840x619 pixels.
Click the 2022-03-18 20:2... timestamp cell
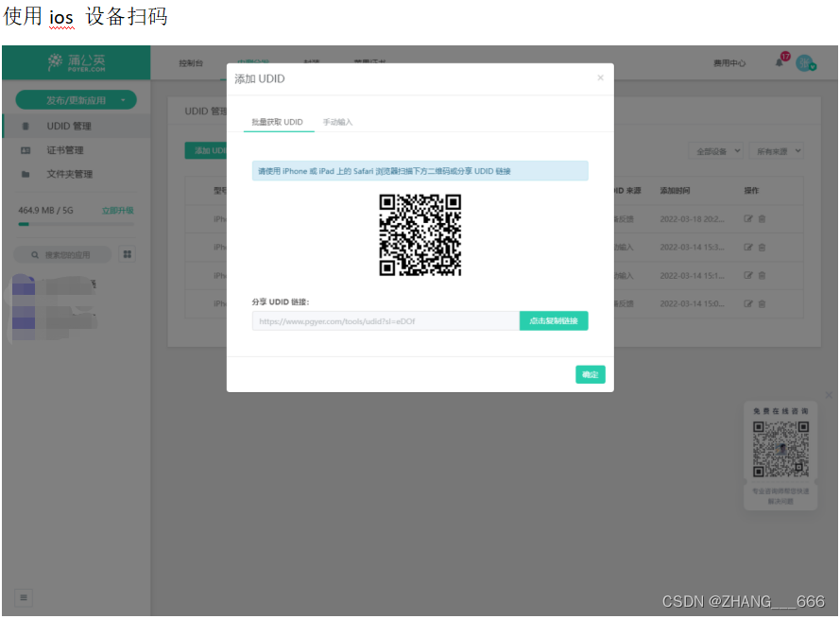point(692,218)
